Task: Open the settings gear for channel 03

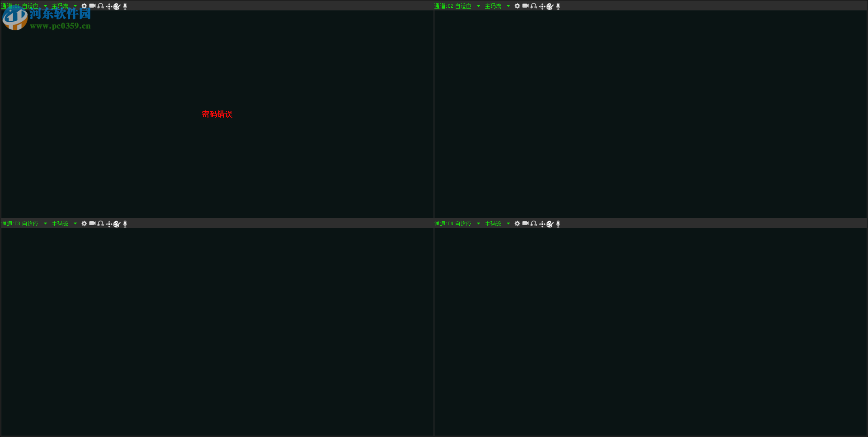Action: coord(84,224)
